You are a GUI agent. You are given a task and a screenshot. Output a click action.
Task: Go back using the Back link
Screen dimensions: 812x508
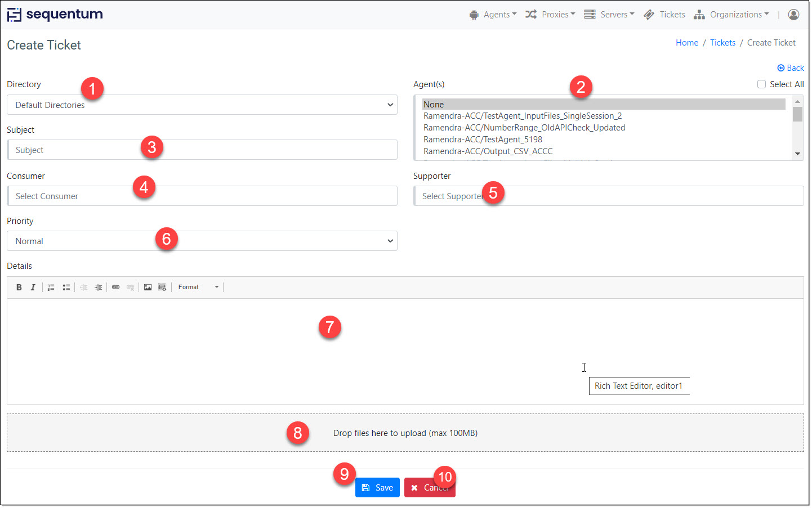tap(791, 68)
